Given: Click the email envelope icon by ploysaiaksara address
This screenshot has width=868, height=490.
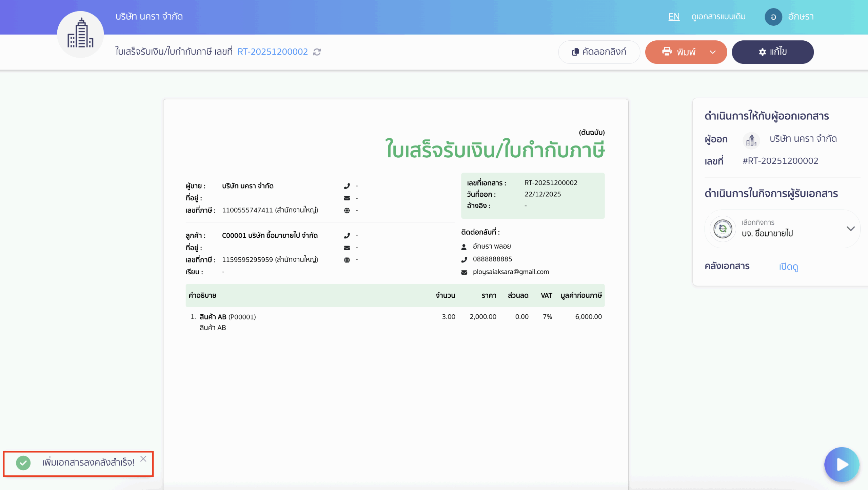Looking at the screenshot, I should coord(464,272).
